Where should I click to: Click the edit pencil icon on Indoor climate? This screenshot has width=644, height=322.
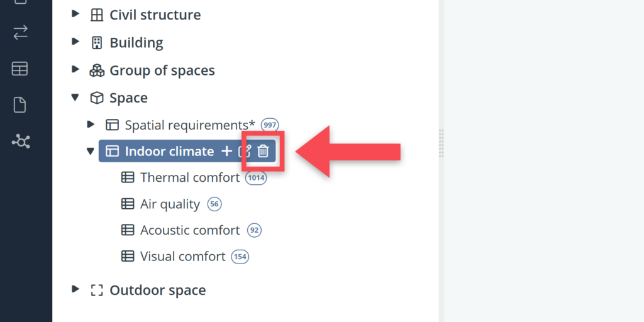pos(246,151)
